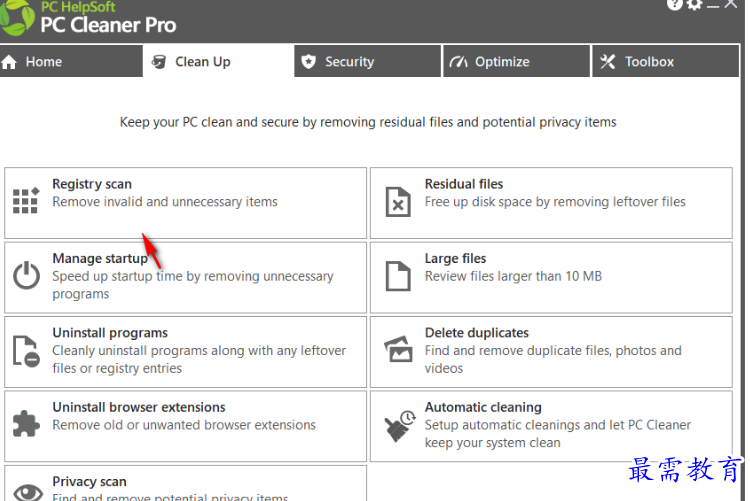
Task: Click 'Remove invalid and unnecessary items' description
Action: pos(165,202)
